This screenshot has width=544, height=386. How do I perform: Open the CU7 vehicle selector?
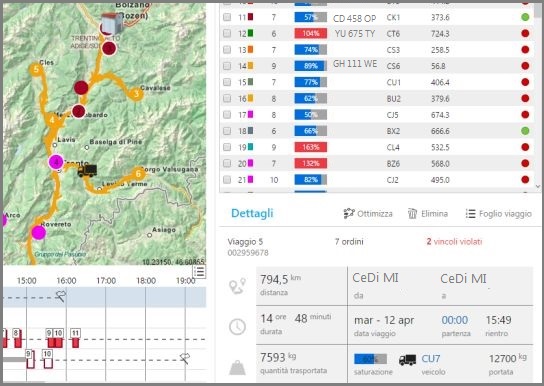[x=431, y=359]
